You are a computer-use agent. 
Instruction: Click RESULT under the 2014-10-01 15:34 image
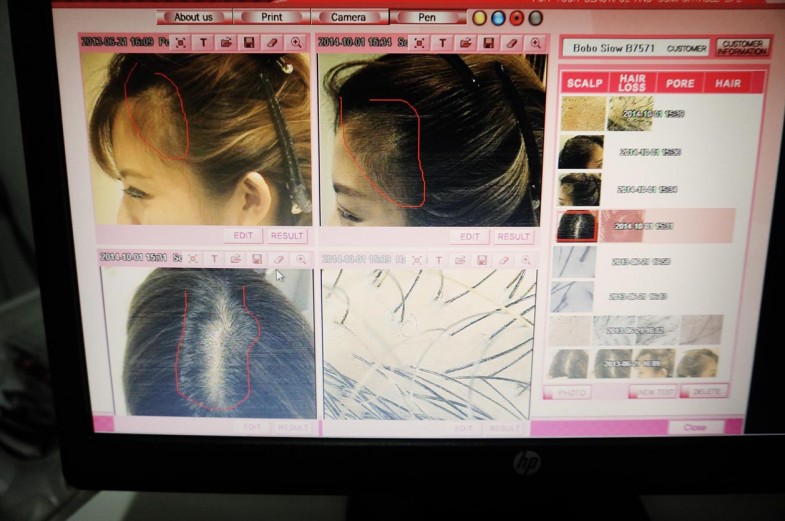coord(513,236)
